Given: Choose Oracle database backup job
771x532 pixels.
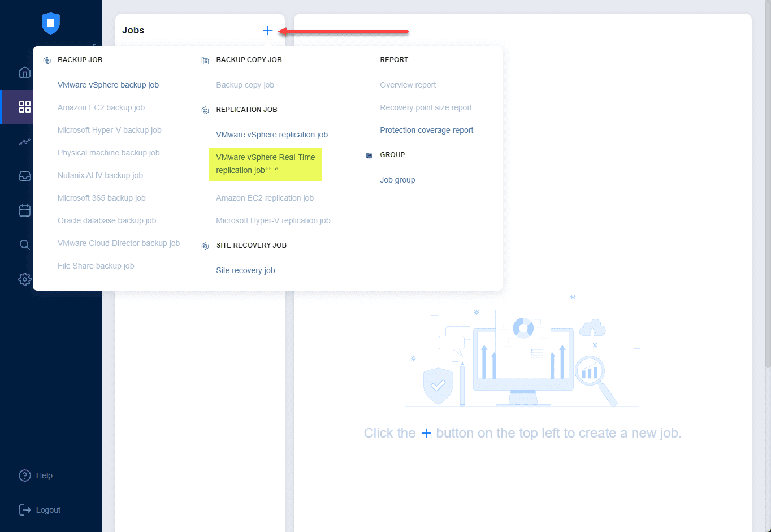Looking at the screenshot, I should pos(107,220).
